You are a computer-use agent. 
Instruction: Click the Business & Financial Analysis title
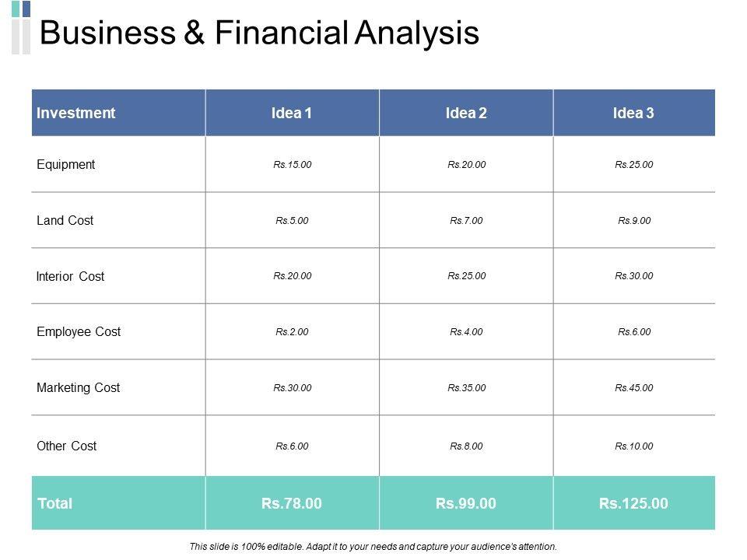click(x=259, y=33)
